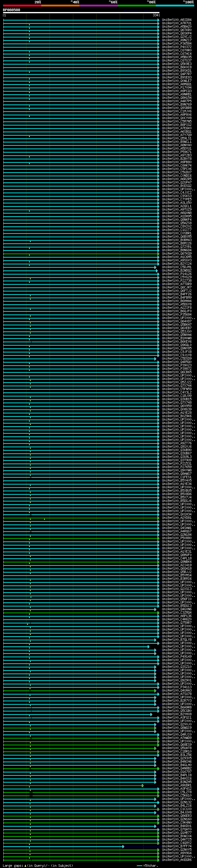Select the UniRef100_P49149 label

177,656
